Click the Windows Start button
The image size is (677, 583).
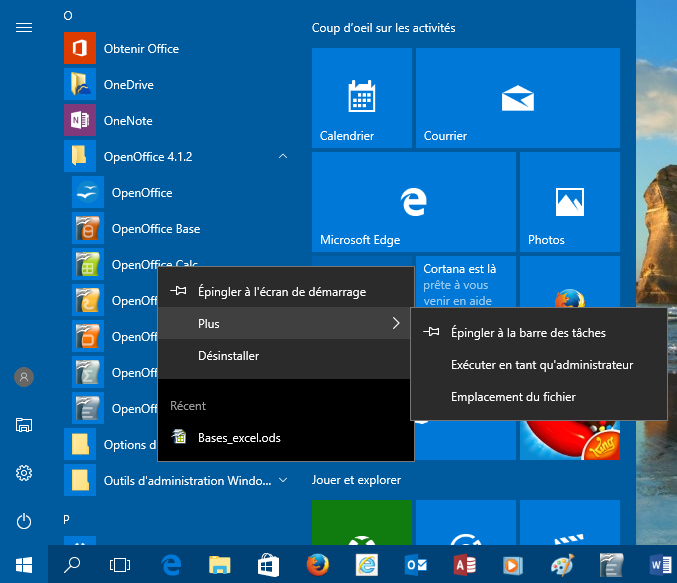click(24, 565)
